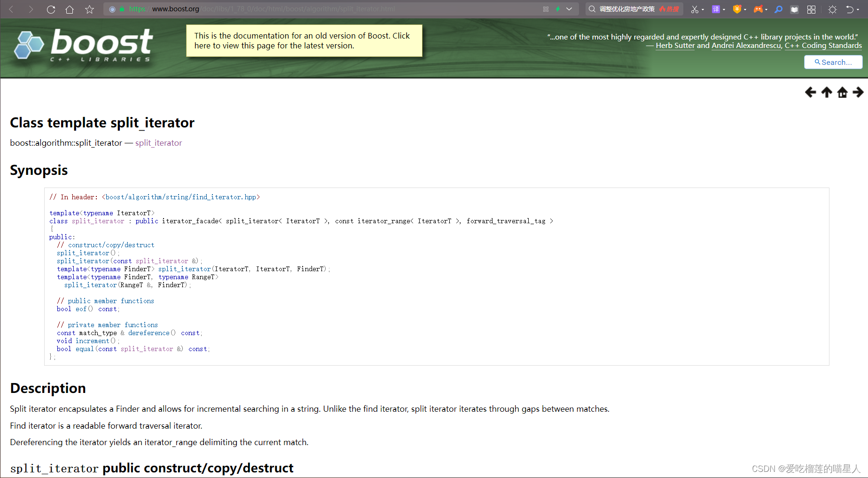
Task: Click the scissors screenshot tool icon
Action: click(695, 9)
